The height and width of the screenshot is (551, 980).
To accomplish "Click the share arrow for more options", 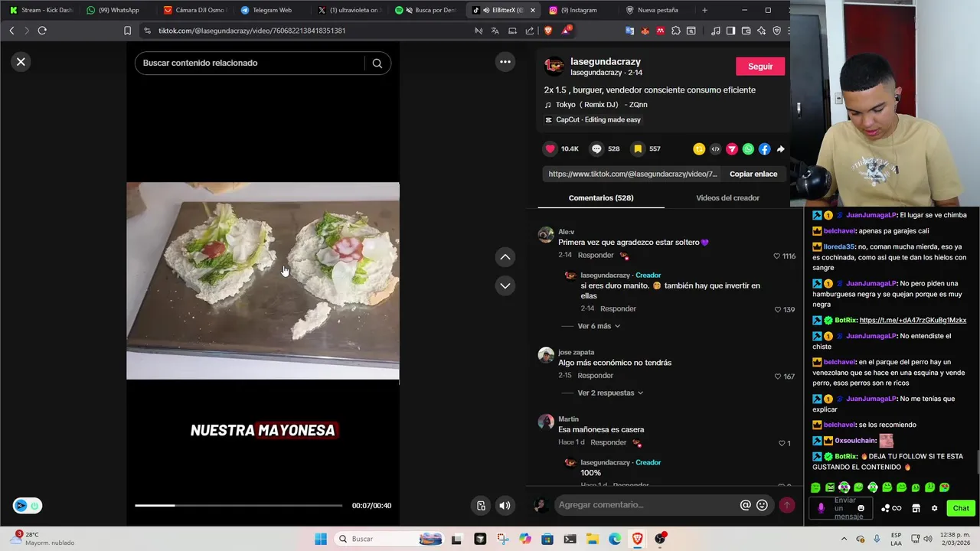I will point(780,149).
